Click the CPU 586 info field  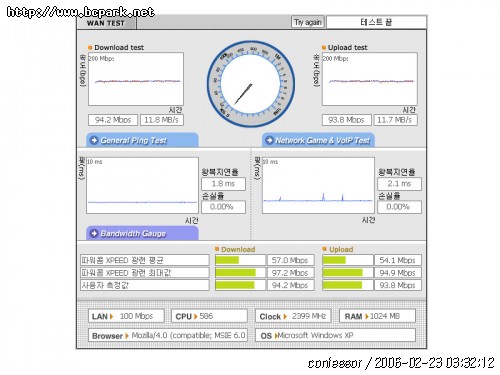tap(209, 316)
